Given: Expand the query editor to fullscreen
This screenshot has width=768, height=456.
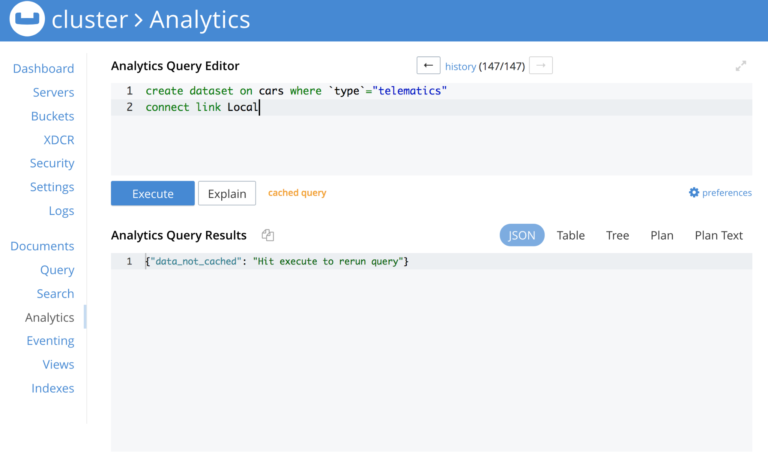Looking at the screenshot, I should click(741, 66).
